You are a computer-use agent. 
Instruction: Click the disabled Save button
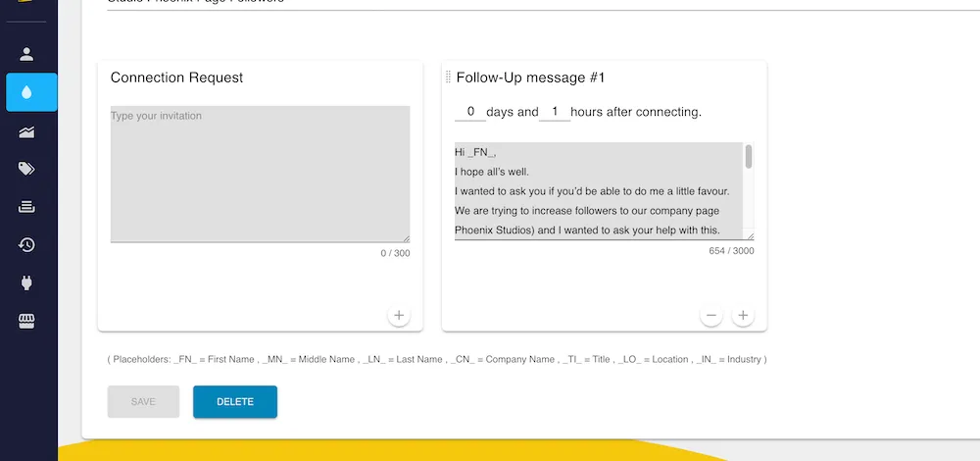pos(143,401)
